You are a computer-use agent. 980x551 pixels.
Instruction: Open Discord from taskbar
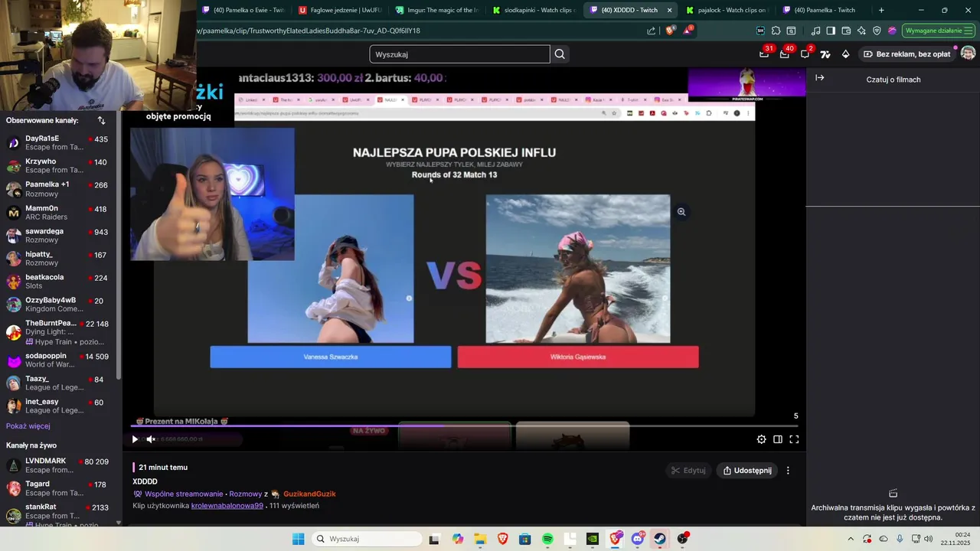(x=637, y=539)
